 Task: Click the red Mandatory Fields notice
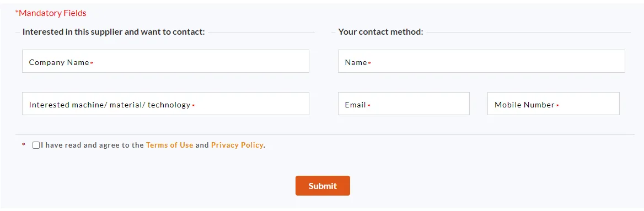(51, 13)
